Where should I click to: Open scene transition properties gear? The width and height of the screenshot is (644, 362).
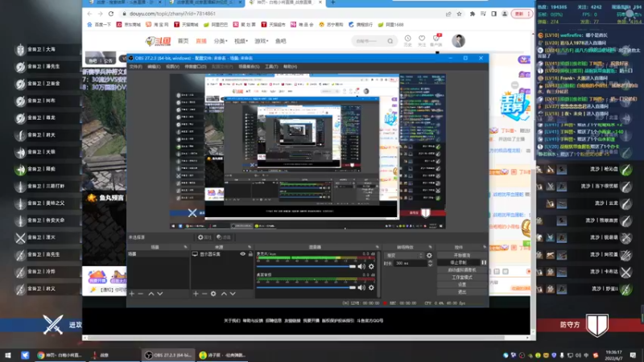click(429, 255)
